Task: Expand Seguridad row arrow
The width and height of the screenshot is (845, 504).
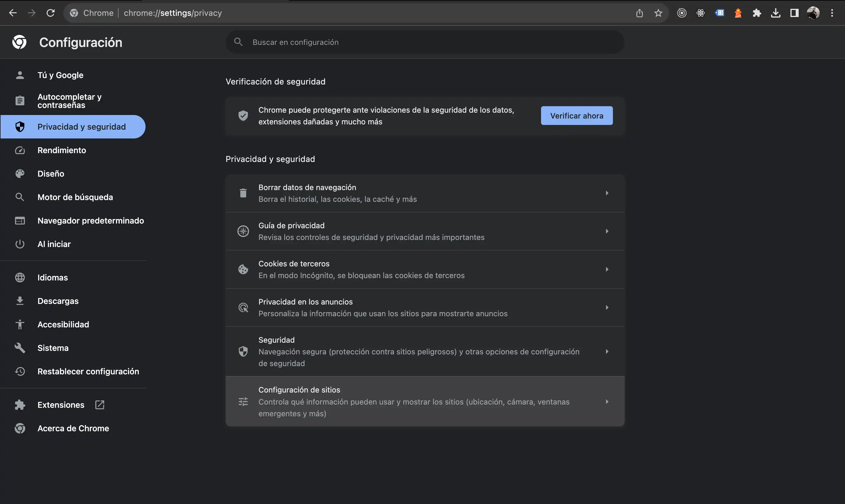Action: click(606, 351)
